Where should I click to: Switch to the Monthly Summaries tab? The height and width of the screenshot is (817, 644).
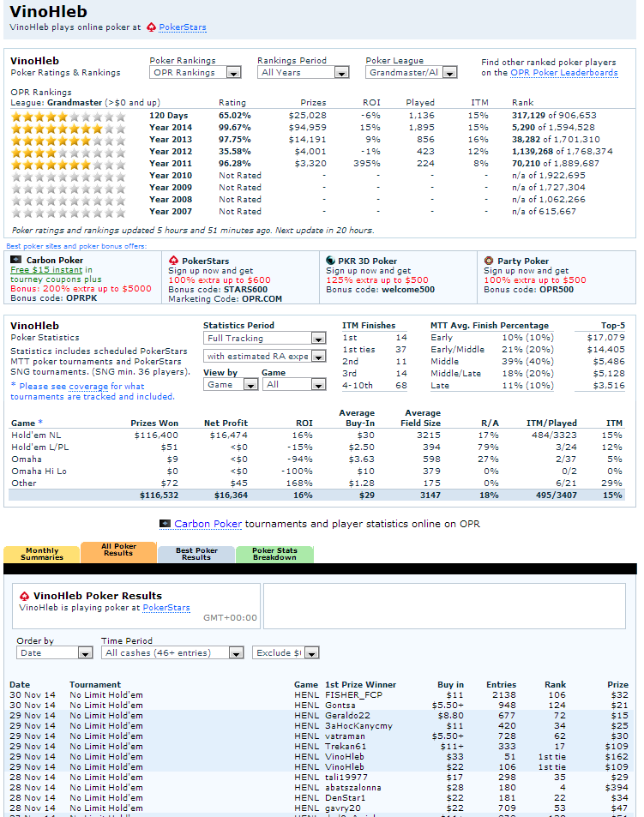coord(42,553)
